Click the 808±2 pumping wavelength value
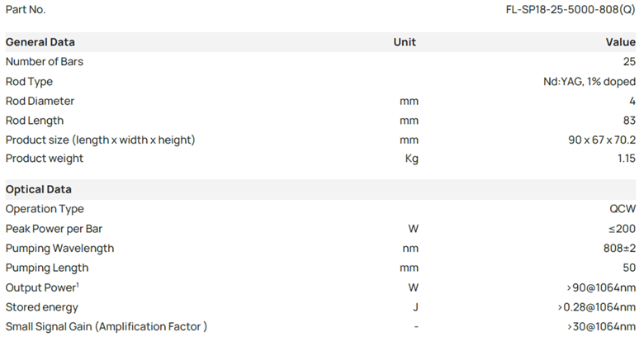This screenshot has height=337, width=644. click(x=616, y=248)
